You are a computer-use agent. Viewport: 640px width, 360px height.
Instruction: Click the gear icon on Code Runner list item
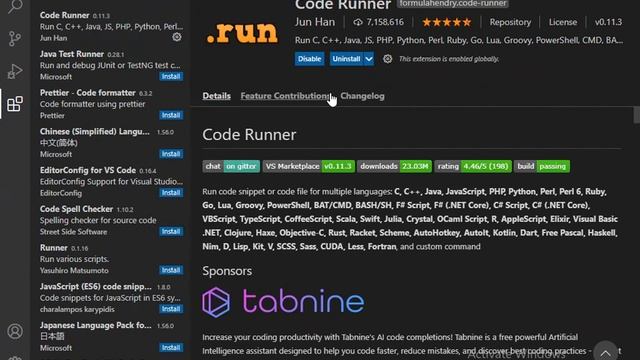(177, 37)
